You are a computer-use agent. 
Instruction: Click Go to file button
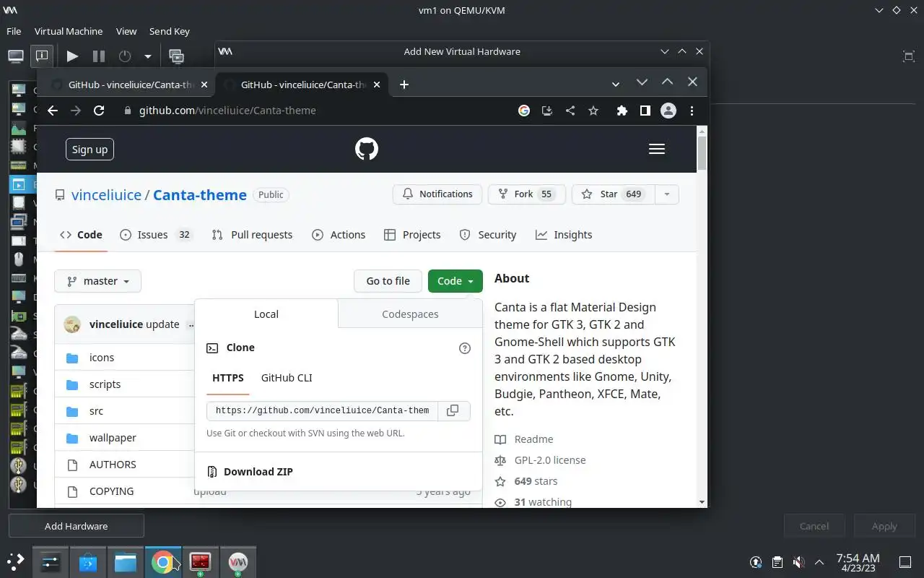[x=388, y=281]
